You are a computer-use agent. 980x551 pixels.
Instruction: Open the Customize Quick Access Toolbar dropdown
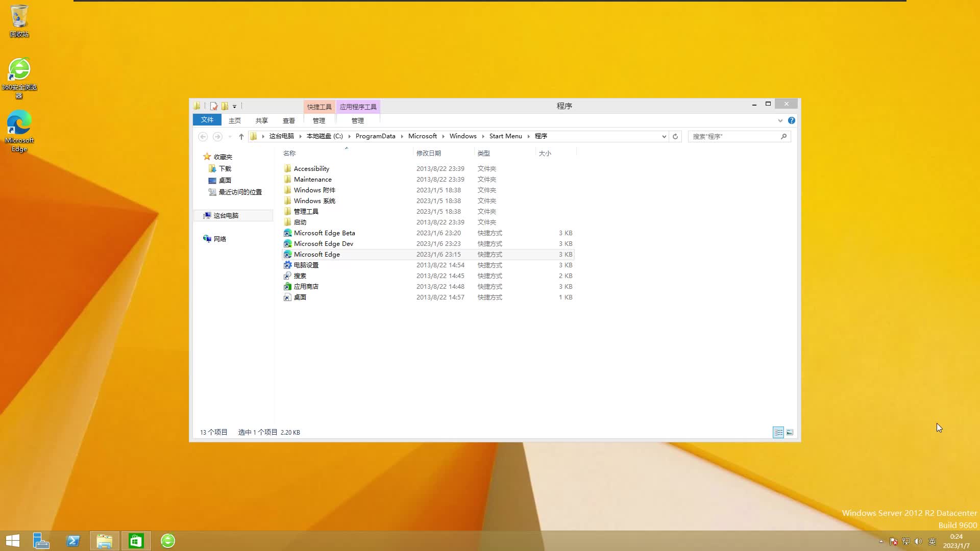(x=234, y=106)
